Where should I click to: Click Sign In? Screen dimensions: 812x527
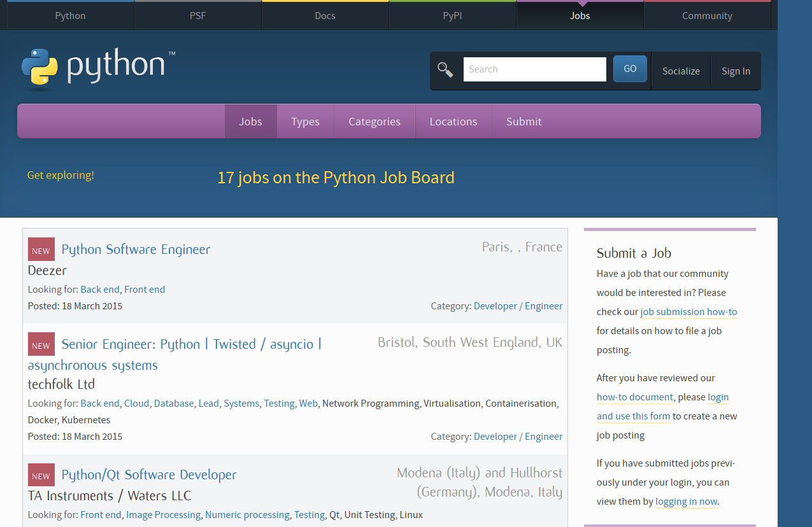pos(736,71)
